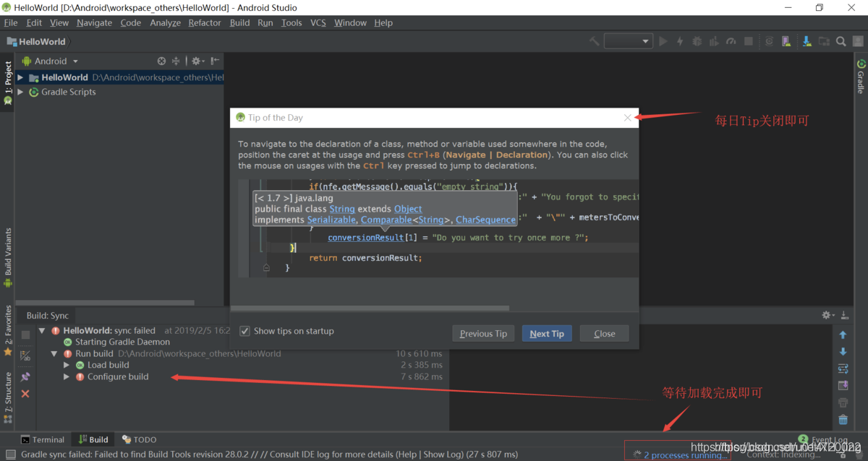Click the Previous Tip button
This screenshot has width=868, height=461.
pyautogui.click(x=483, y=334)
